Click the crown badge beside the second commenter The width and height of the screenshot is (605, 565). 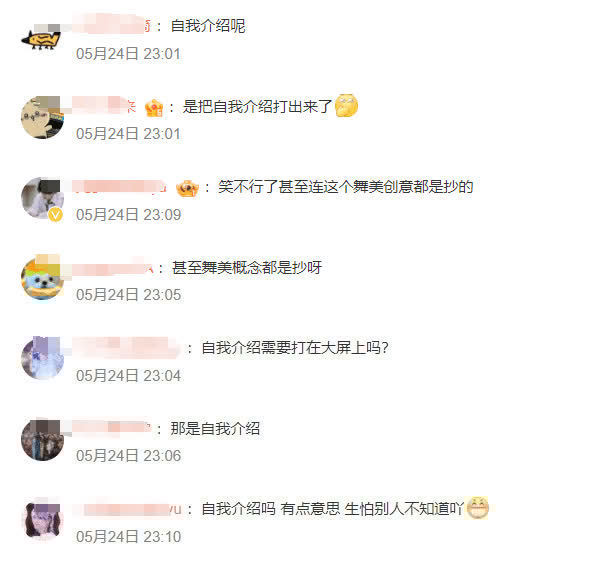[154, 107]
